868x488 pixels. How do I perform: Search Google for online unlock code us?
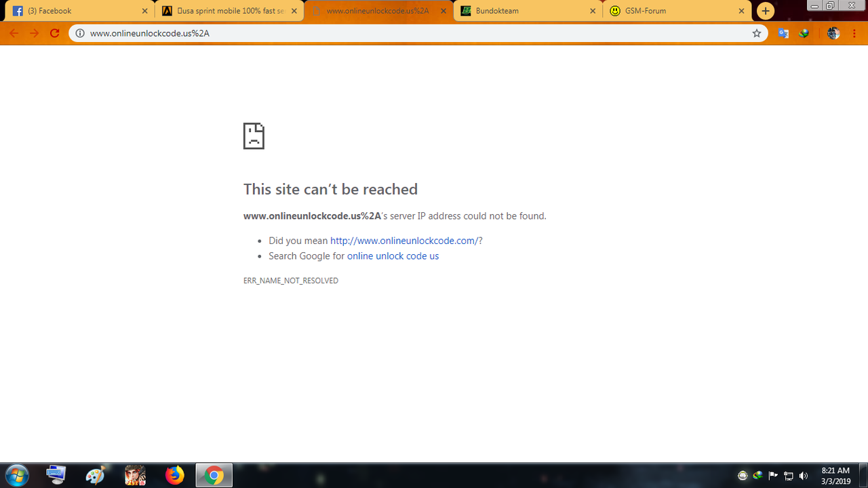[393, 256]
